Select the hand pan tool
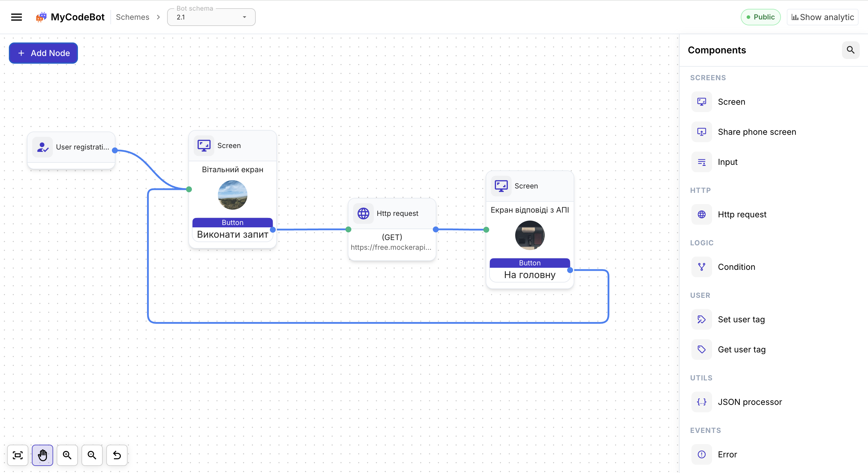Image resolution: width=868 pixels, height=473 pixels. coord(43,455)
